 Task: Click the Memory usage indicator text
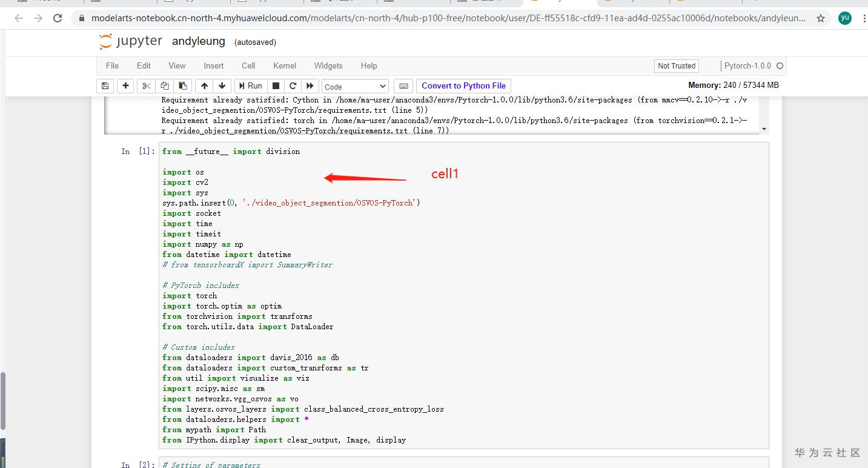coord(734,85)
